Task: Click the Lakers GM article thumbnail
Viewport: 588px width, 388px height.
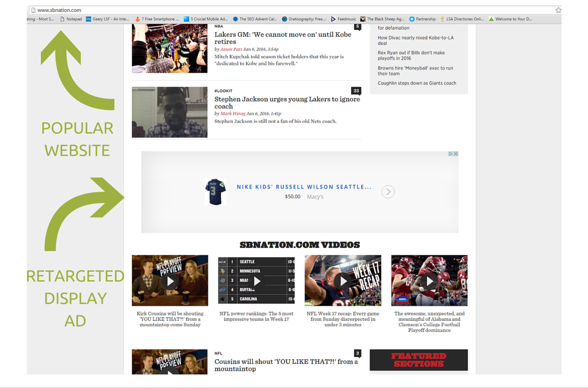Action: click(170, 48)
